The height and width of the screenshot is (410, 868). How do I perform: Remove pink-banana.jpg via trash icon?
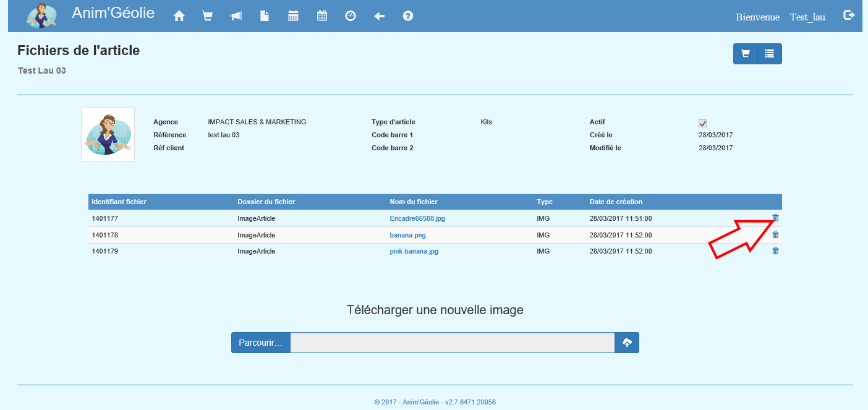pyautogui.click(x=776, y=251)
